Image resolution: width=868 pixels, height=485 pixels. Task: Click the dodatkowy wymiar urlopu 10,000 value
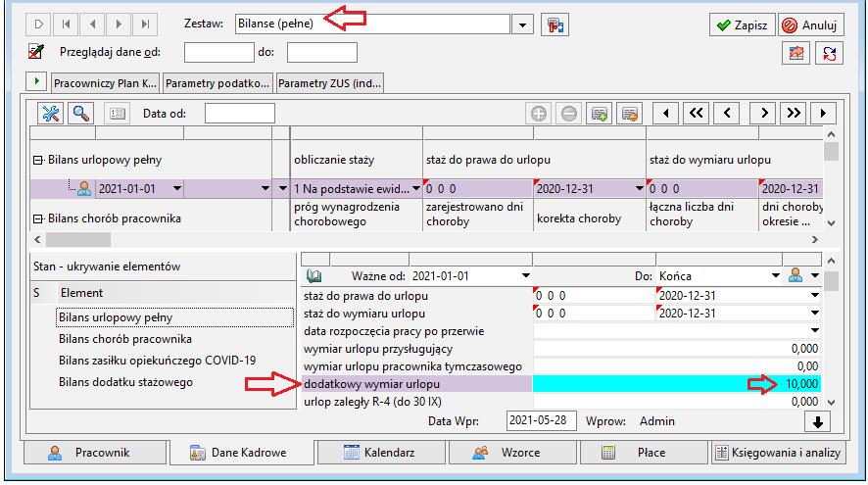pos(676,384)
